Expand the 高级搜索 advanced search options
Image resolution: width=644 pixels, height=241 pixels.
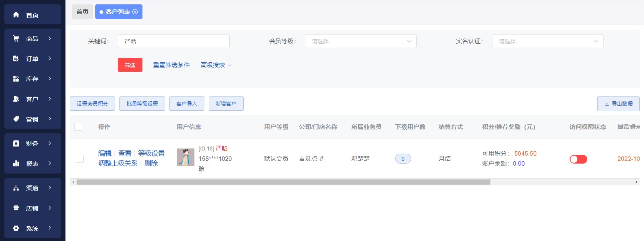point(216,65)
